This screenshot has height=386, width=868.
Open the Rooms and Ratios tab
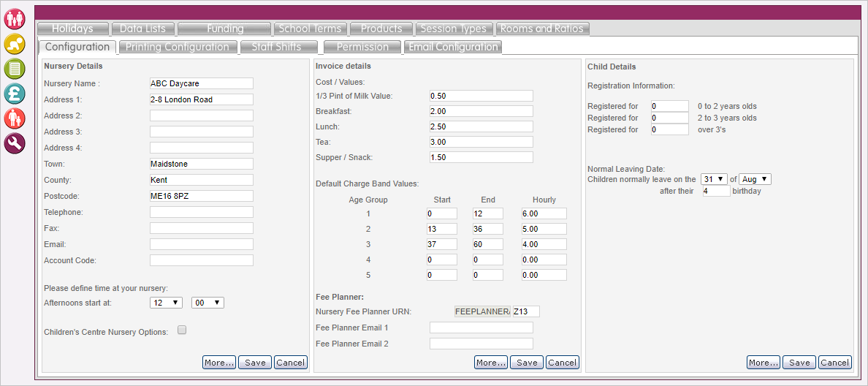(x=542, y=29)
